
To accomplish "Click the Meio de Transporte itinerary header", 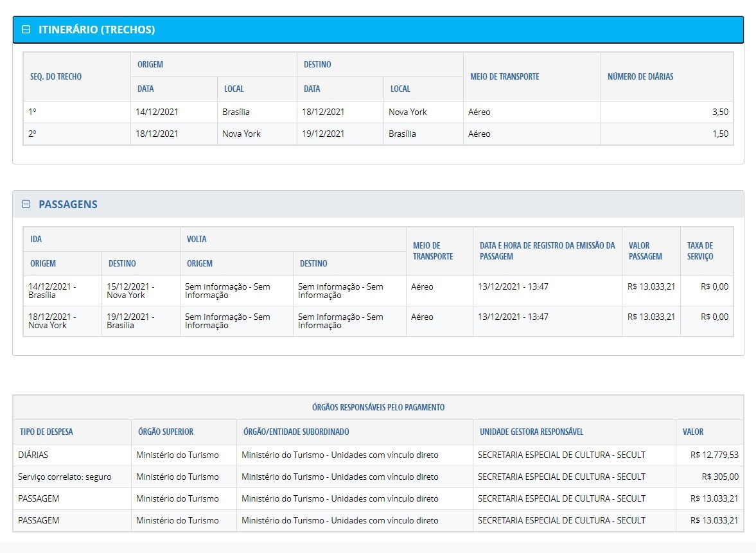I will pyautogui.click(x=504, y=76).
